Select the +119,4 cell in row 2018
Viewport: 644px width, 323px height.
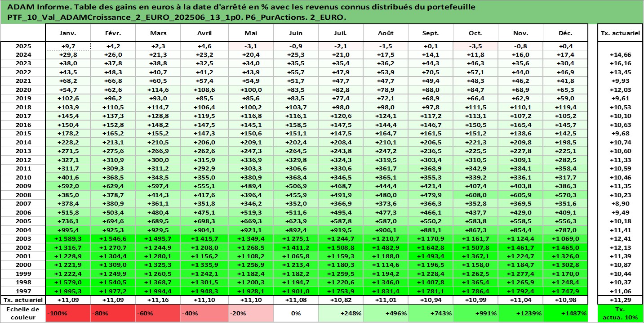[x=565, y=107]
